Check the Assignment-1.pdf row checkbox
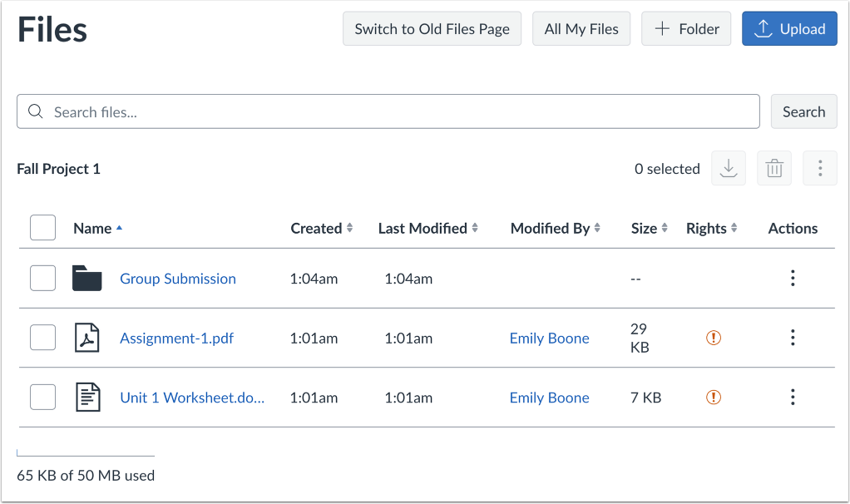This screenshot has height=504, width=850. (42, 338)
